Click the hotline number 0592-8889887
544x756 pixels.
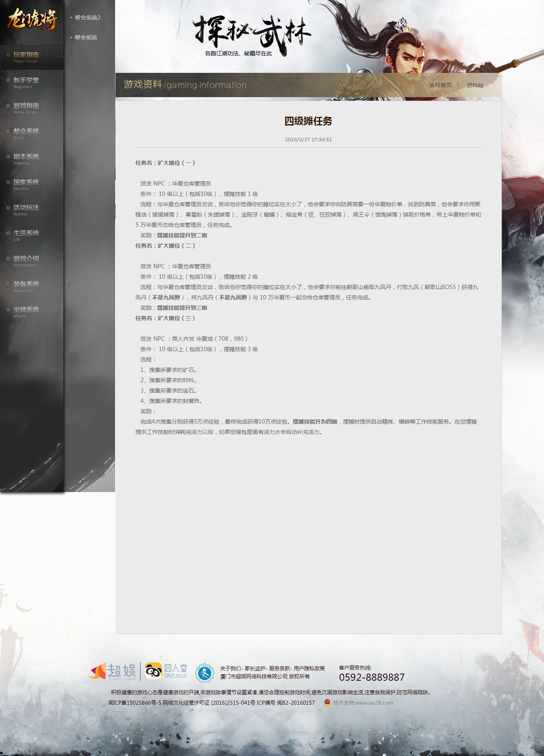point(372,677)
